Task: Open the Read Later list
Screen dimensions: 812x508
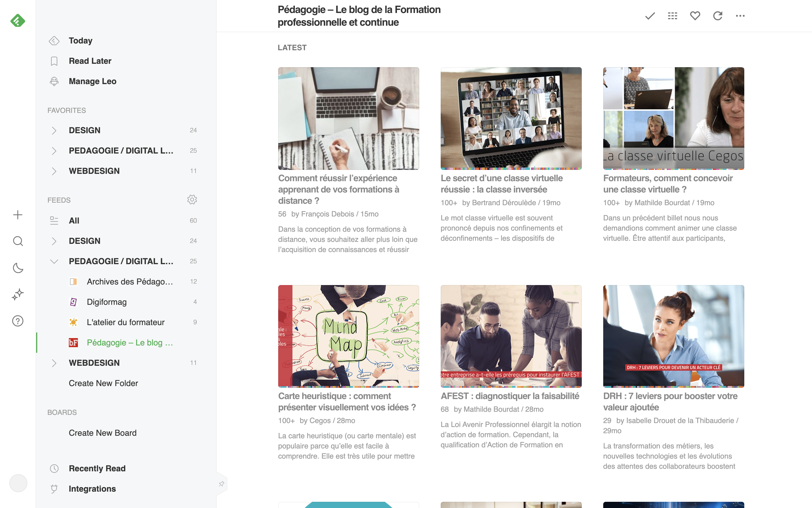Action: (x=90, y=61)
